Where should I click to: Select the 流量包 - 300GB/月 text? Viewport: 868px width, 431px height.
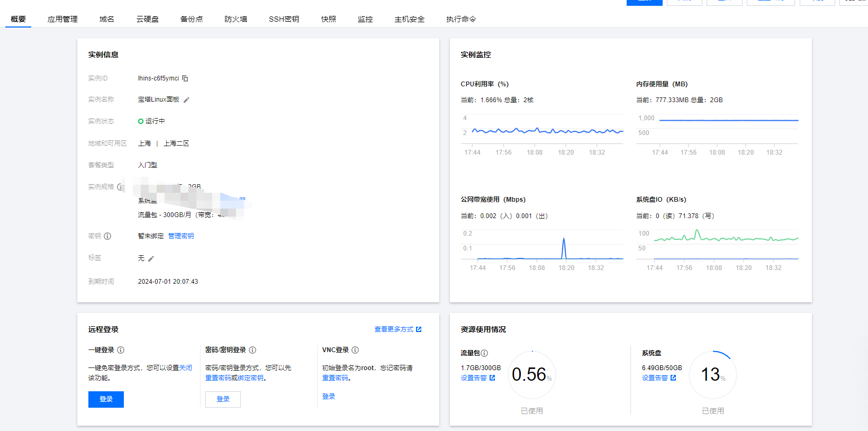tap(165, 215)
